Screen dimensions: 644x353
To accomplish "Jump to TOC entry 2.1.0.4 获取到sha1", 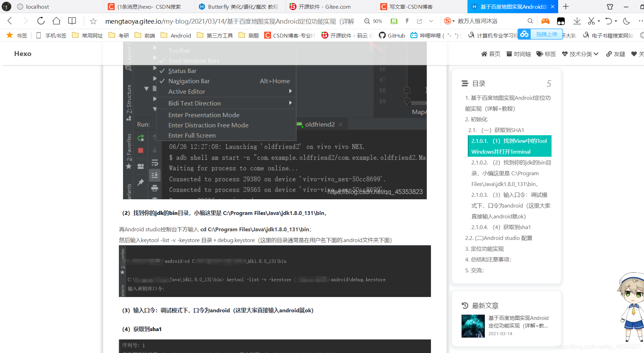I will (501, 227).
